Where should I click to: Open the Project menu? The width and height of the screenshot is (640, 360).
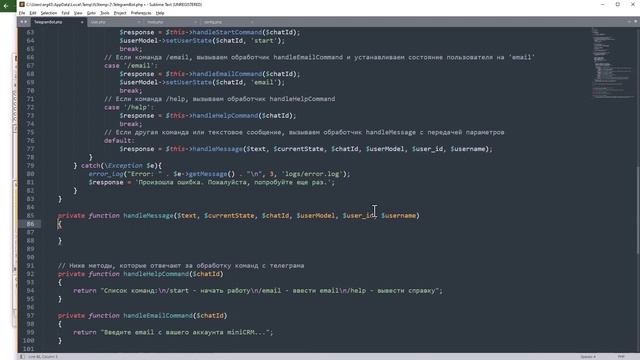point(120,13)
